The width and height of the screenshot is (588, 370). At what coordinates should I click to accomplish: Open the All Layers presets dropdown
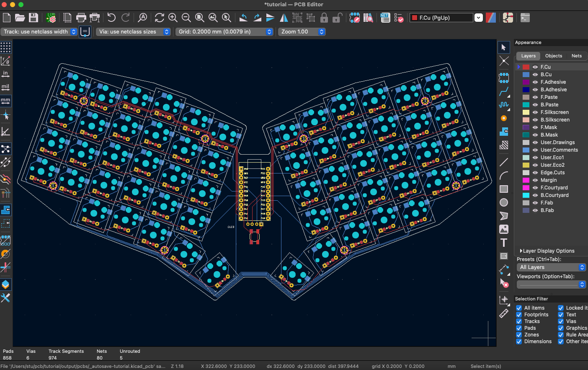point(551,267)
